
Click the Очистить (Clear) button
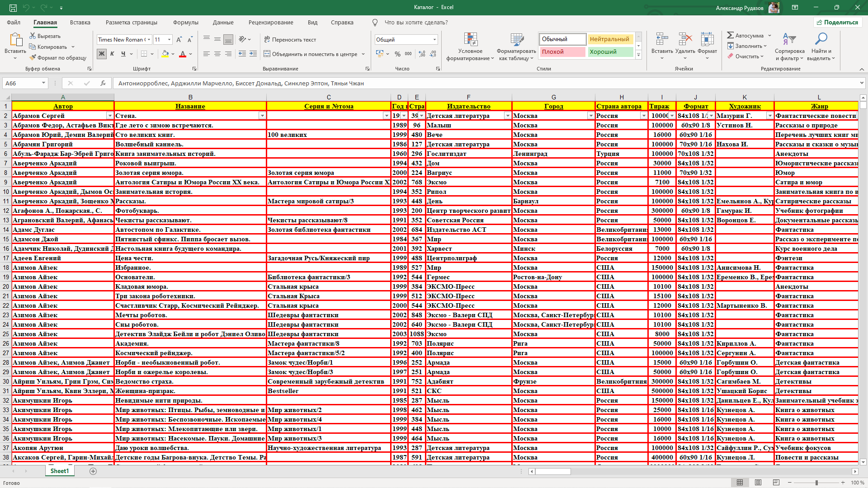pos(745,56)
